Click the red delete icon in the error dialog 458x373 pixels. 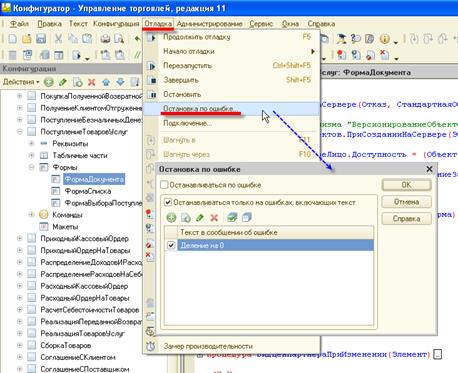click(x=214, y=218)
